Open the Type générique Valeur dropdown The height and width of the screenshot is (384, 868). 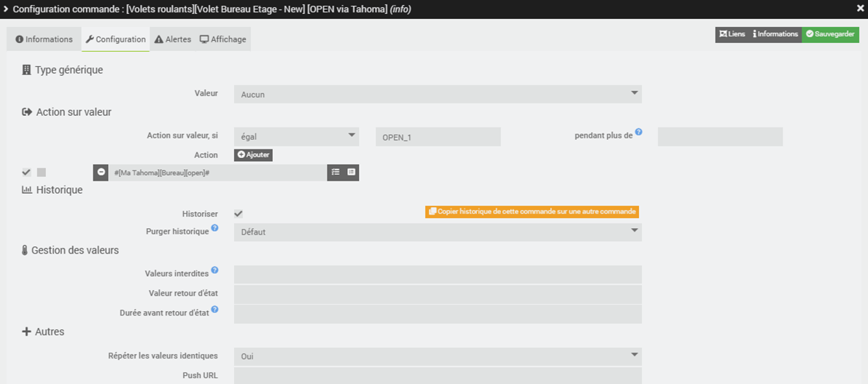tap(438, 94)
